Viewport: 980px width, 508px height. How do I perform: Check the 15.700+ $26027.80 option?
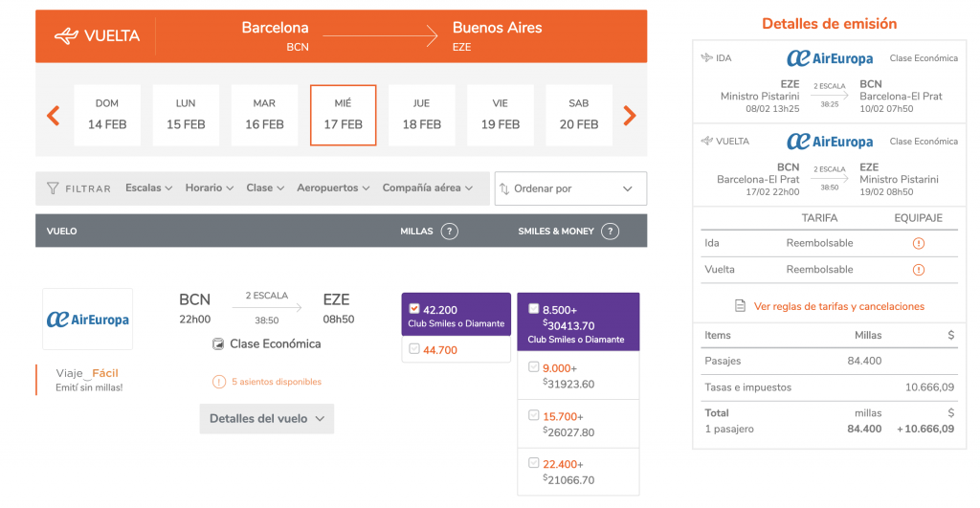(x=534, y=415)
